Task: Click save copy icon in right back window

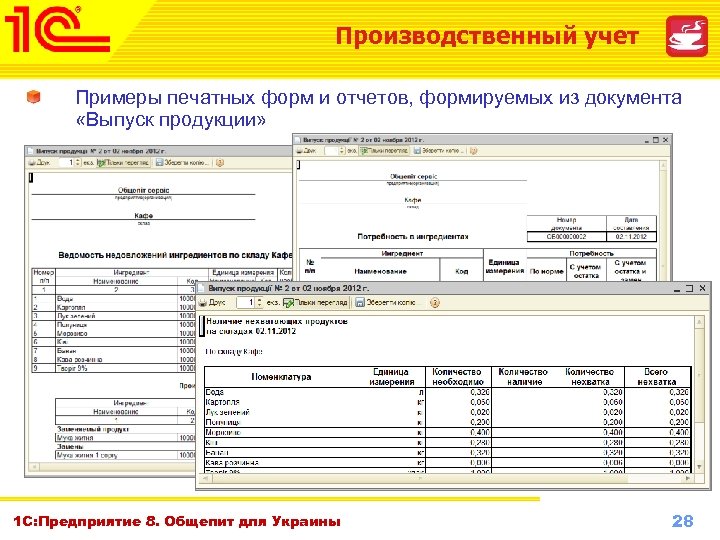Action: coord(417,151)
